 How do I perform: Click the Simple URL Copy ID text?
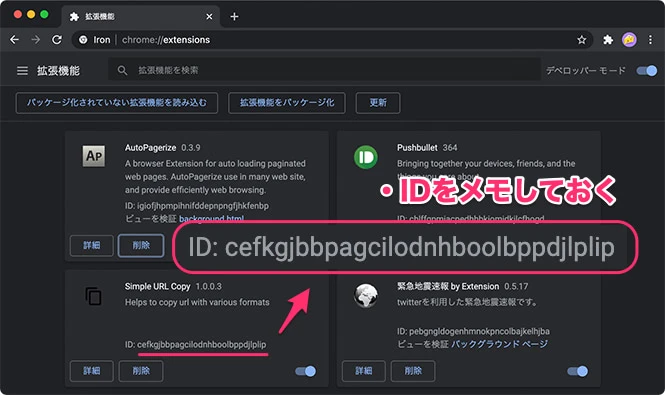[x=196, y=345]
